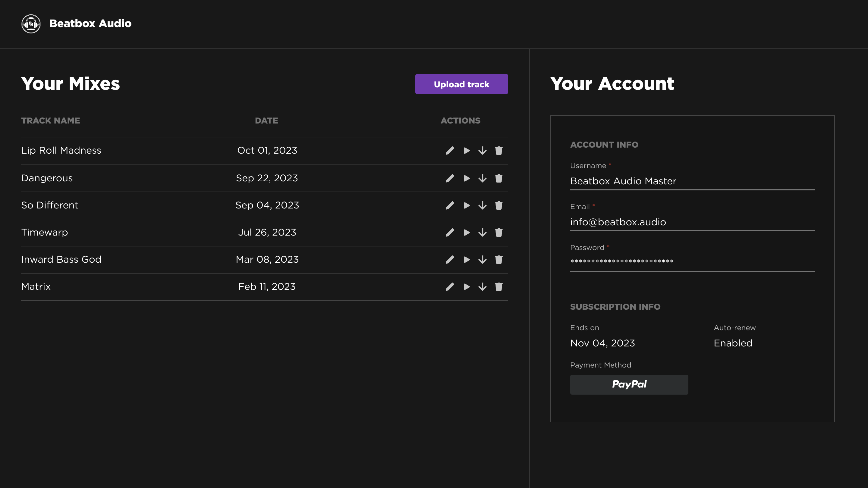868x488 pixels.
Task: Select the Matrix track name
Action: tap(36, 286)
